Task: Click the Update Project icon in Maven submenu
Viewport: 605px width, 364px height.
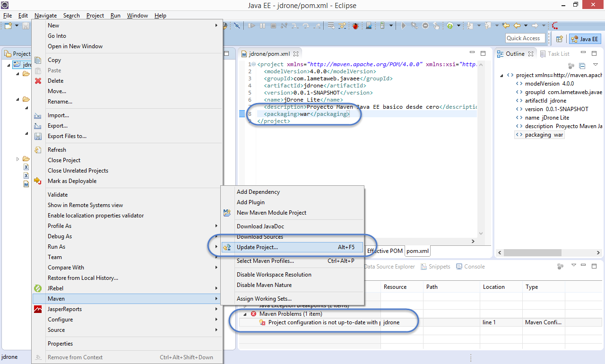Action: 227,247
